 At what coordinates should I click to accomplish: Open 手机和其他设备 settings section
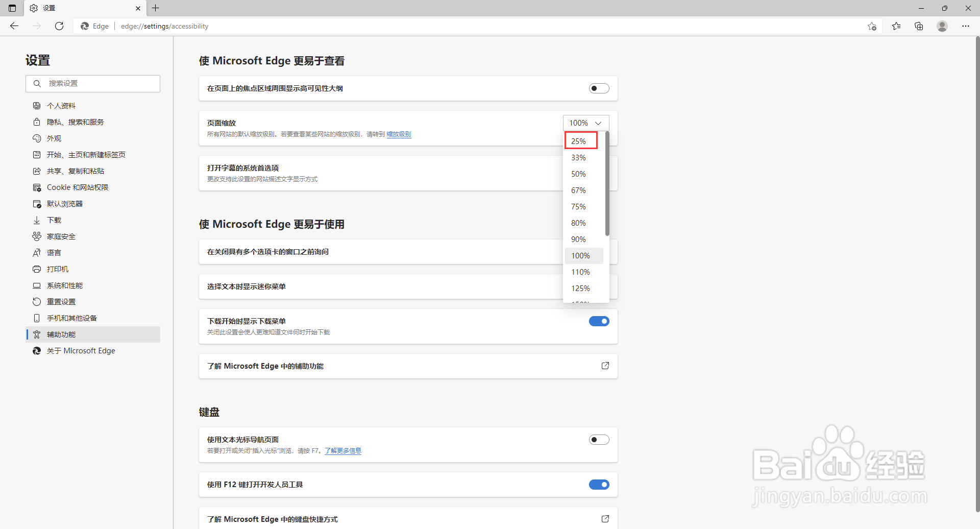click(93, 318)
